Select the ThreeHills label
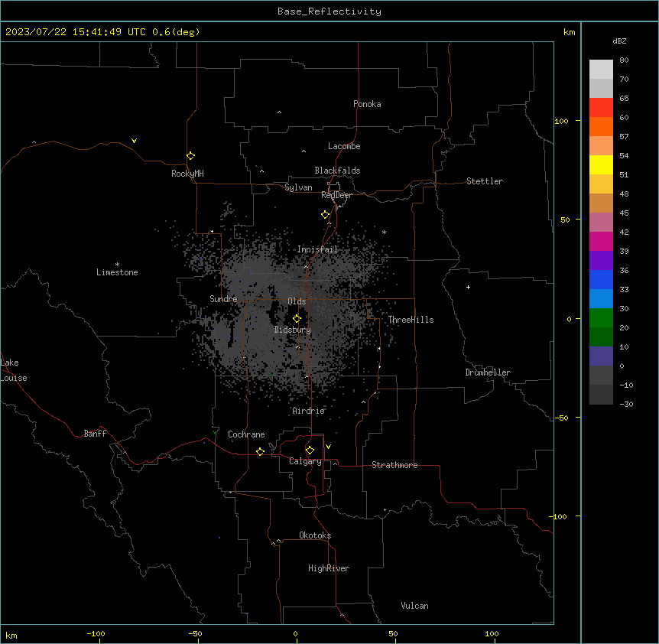The height and width of the screenshot is (644, 659). coord(411,320)
